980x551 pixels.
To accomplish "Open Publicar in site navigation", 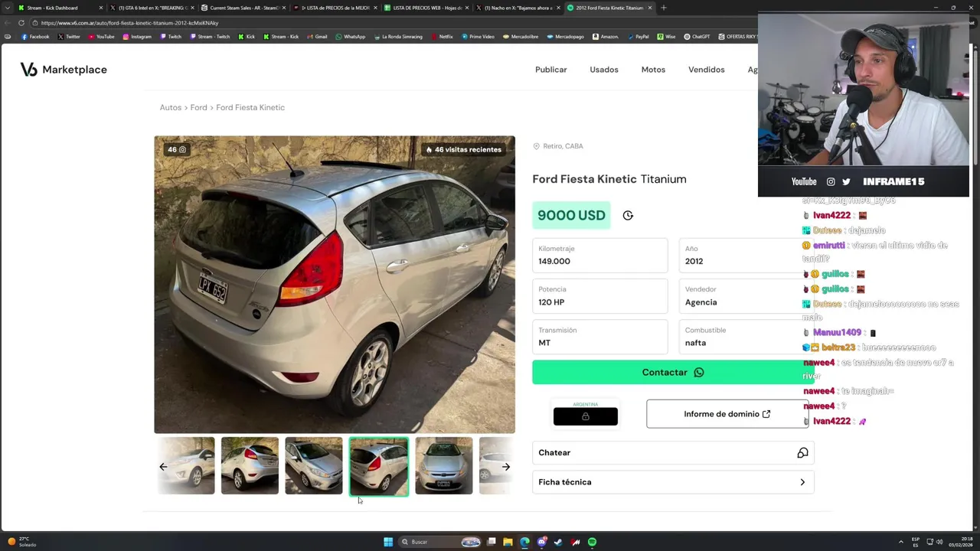I will pyautogui.click(x=551, y=70).
